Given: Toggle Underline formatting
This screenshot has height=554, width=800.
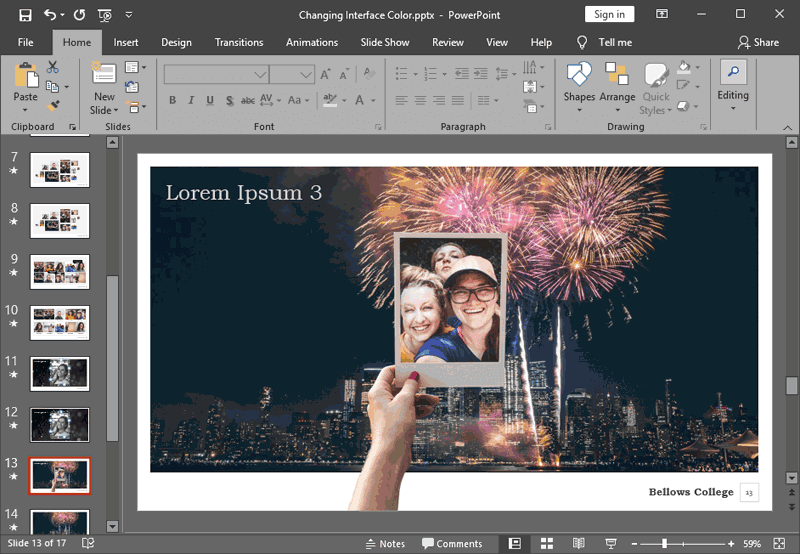Looking at the screenshot, I should click(x=210, y=100).
